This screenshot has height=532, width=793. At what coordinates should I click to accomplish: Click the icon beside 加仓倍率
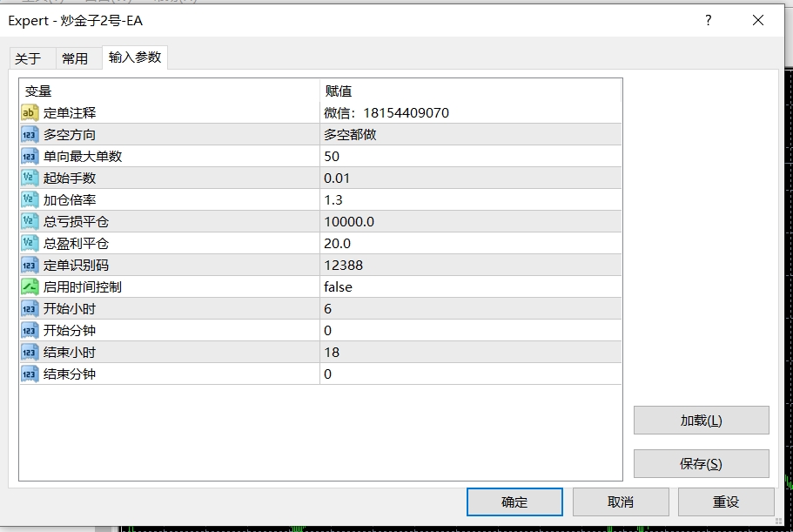point(30,199)
